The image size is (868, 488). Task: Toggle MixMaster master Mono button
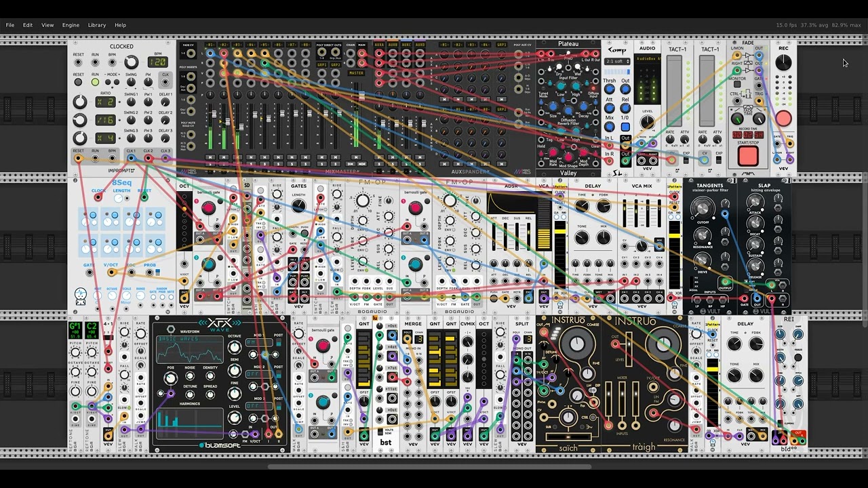coord(362,164)
